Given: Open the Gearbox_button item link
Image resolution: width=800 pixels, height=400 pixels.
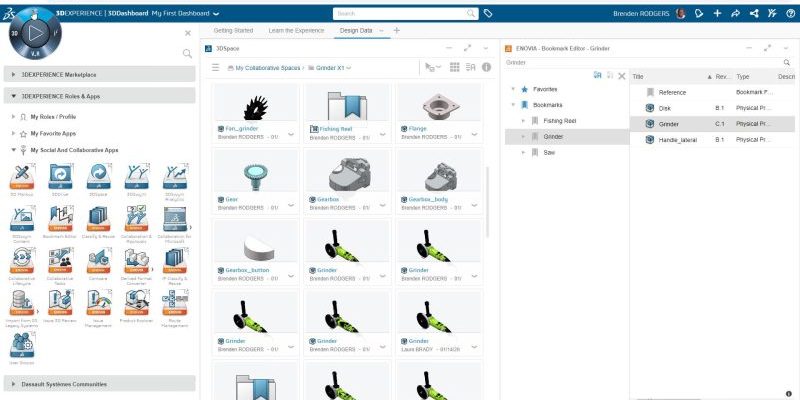Looking at the screenshot, I should [247, 270].
